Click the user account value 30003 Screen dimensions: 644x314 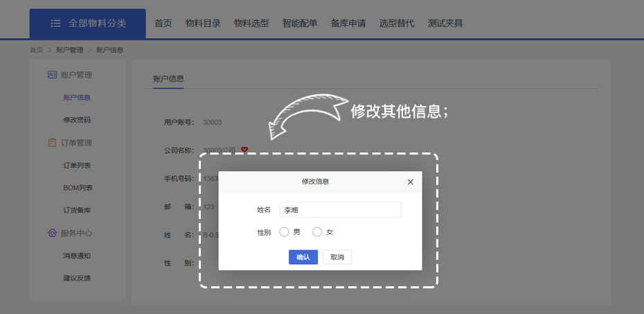(x=213, y=123)
